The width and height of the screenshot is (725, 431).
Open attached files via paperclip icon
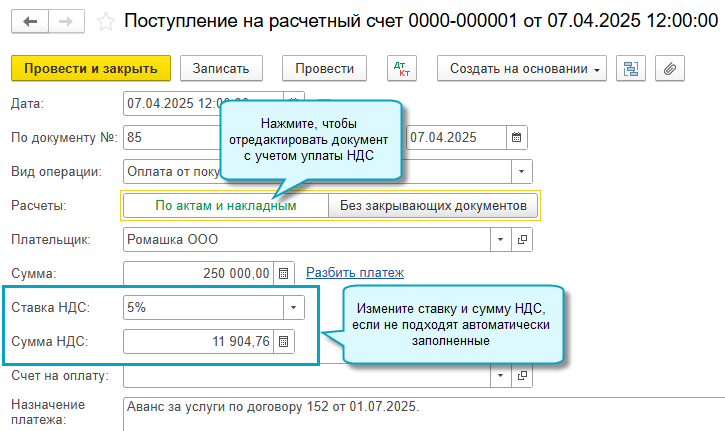[x=670, y=68]
